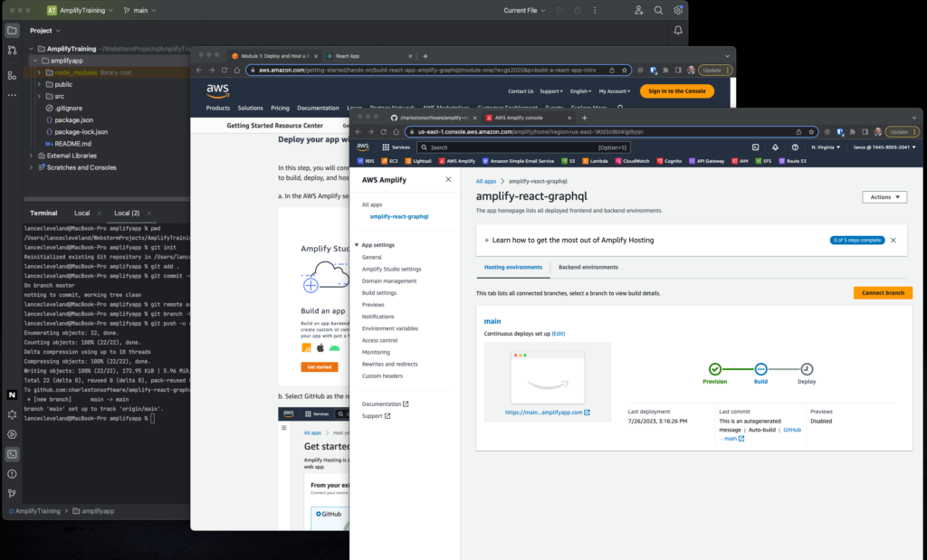Click the AWS console Search field
Screen dimensions: 927x560
coord(511,147)
